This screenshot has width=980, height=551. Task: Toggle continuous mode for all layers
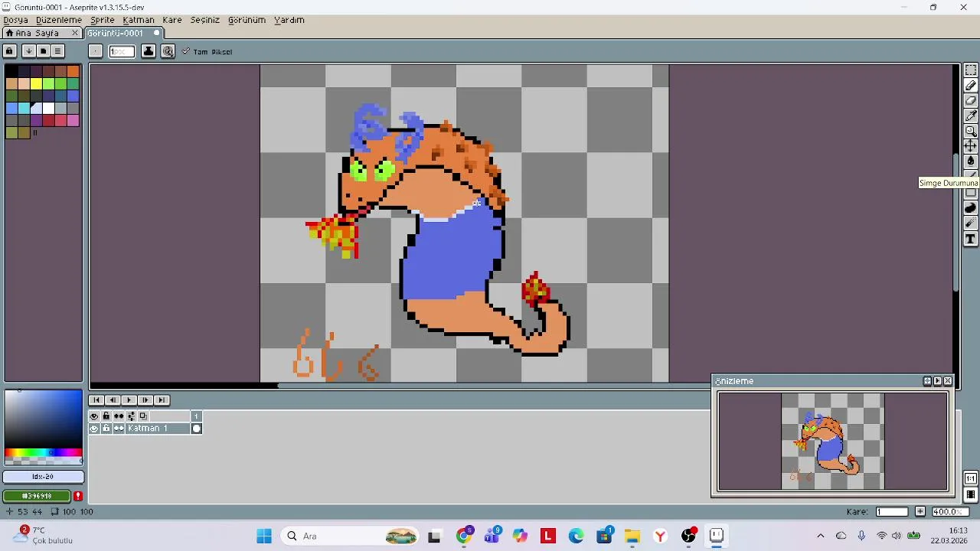click(x=119, y=416)
